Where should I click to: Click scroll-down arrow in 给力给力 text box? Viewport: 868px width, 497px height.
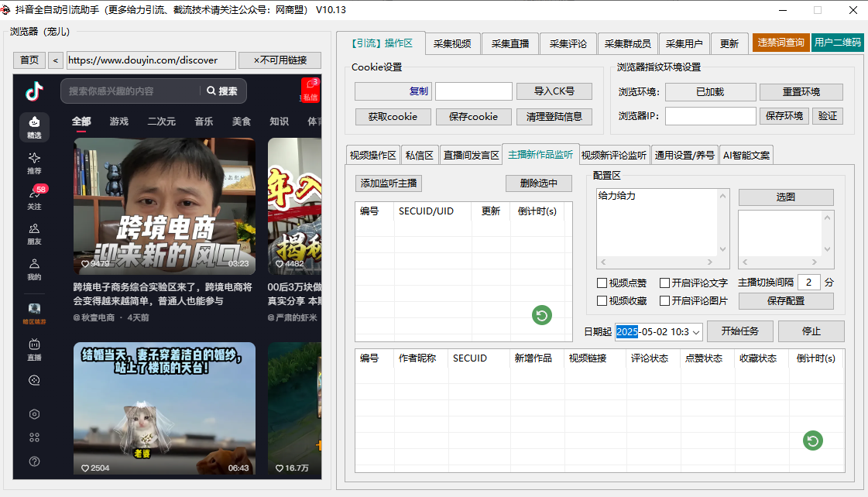tap(722, 249)
